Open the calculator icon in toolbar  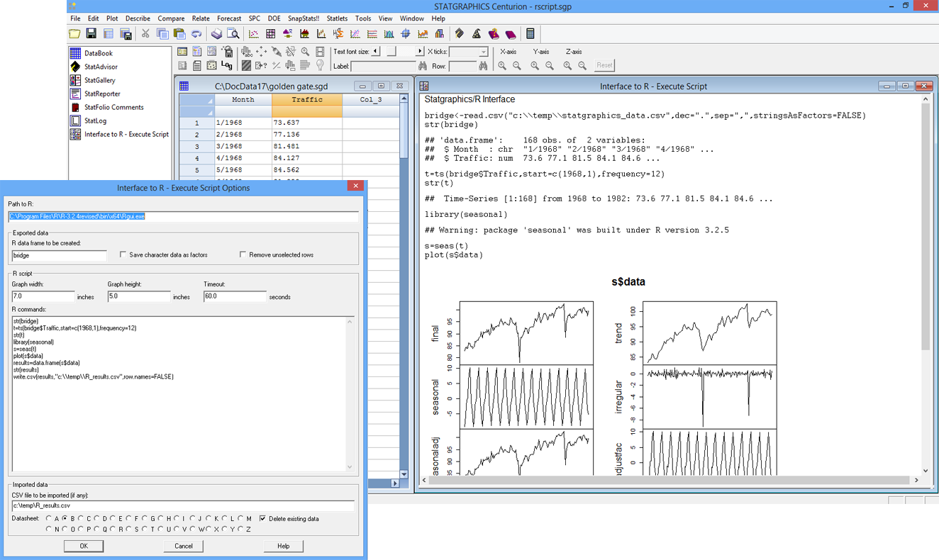click(x=530, y=33)
